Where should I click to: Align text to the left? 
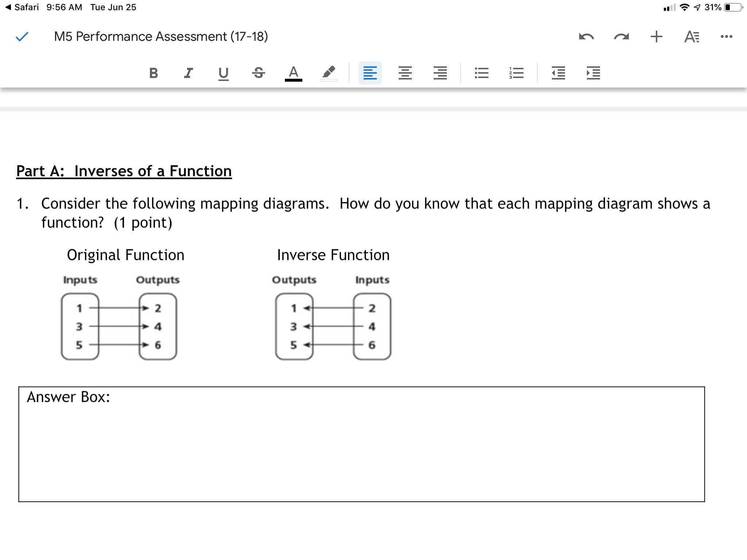370,73
